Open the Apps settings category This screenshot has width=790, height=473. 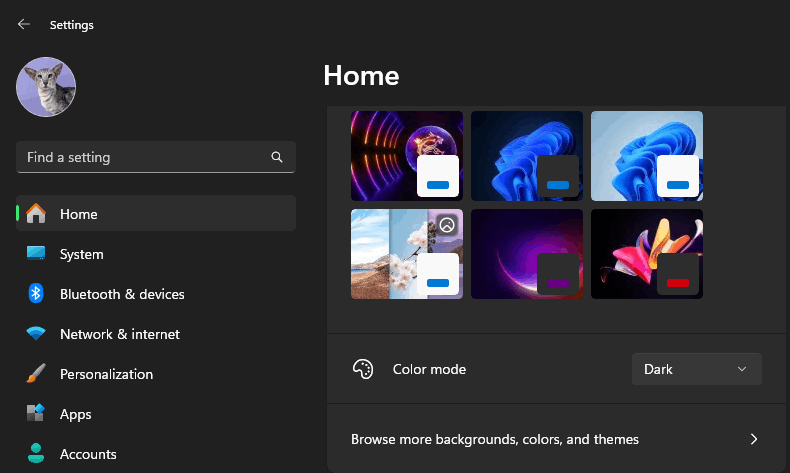pyautogui.click(x=156, y=414)
